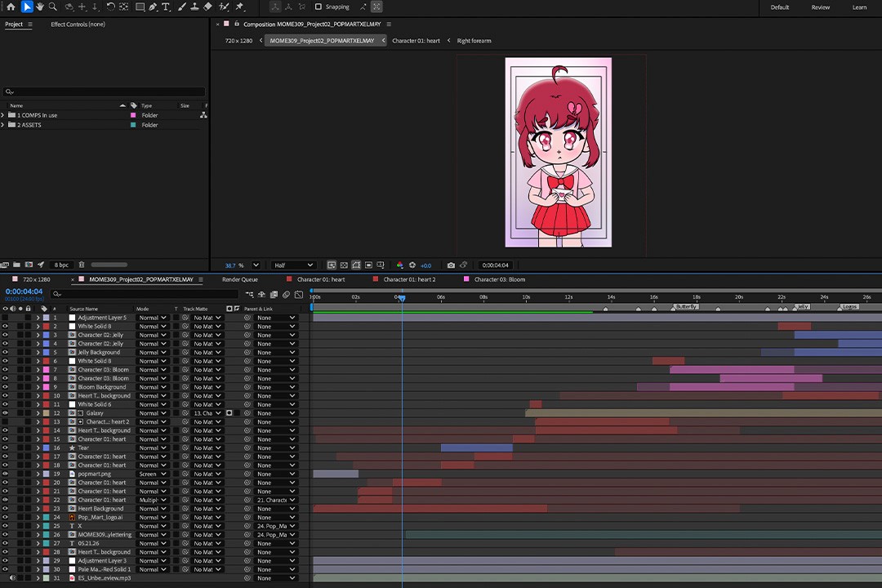882x588 pixels.
Task: Open the Half resolution dropdown
Action: pyautogui.click(x=293, y=265)
